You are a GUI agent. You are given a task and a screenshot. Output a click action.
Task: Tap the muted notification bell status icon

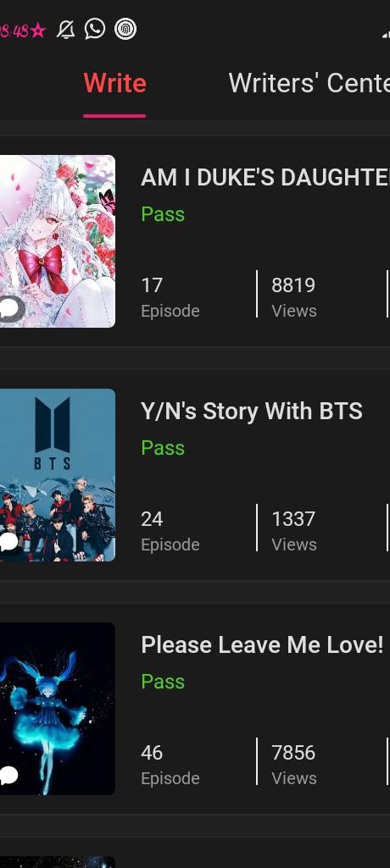(x=66, y=30)
